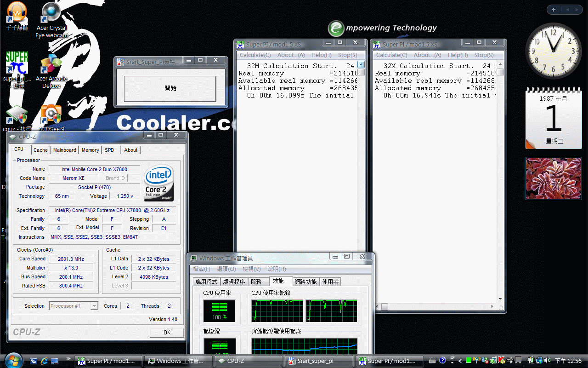
Task: Switch to Srart_super_pi taskbar button
Action: point(319,361)
